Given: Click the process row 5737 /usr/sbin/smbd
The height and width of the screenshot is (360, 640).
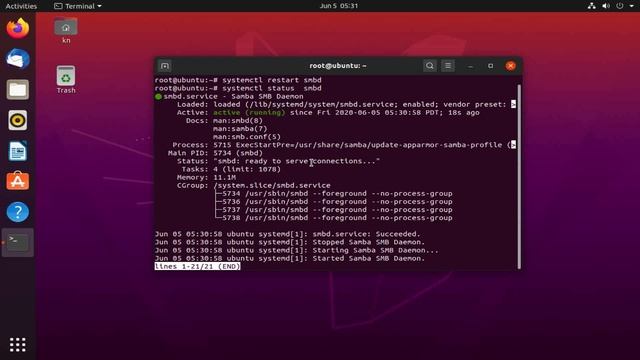Looking at the screenshot, I should [337, 210].
